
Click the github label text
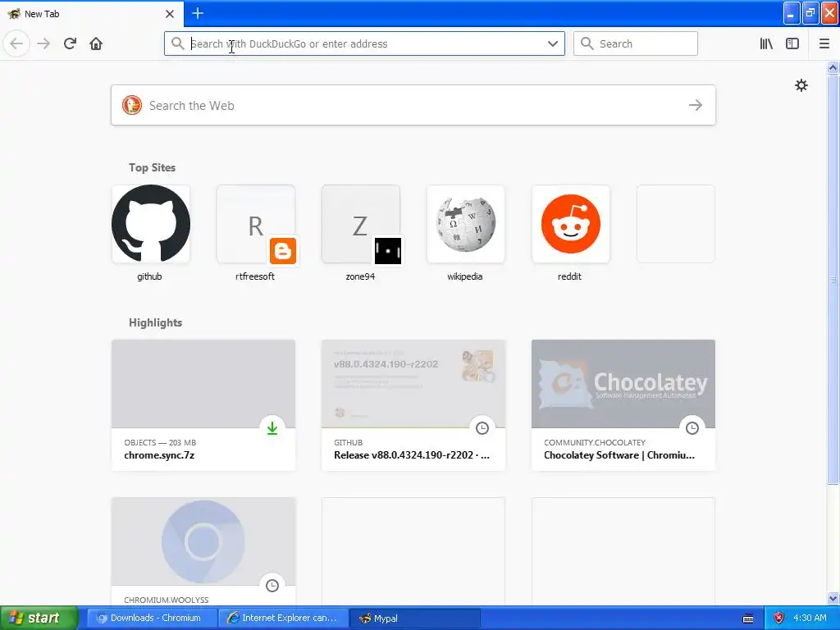pyautogui.click(x=149, y=276)
